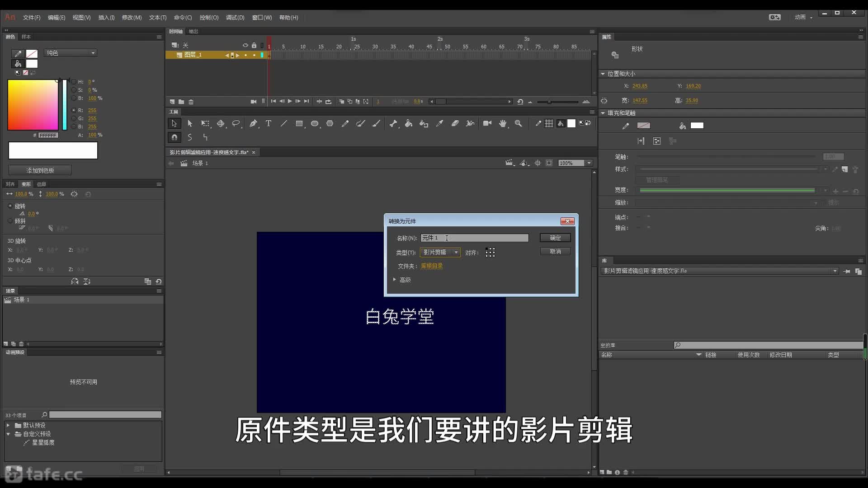The image size is (868, 488).
Task: Open the 类型 影片剪辑 dropdown
Action: point(440,252)
